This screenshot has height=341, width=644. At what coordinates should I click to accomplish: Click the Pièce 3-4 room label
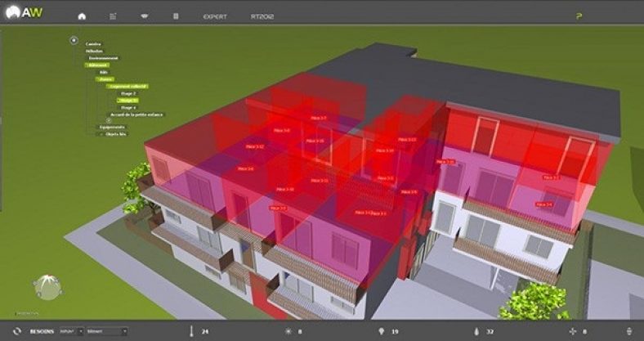point(543,204)
